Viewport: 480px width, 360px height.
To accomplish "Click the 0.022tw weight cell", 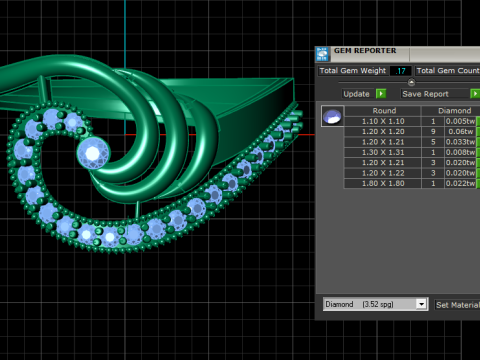I will pyautogui.click(x=460, y=183).
